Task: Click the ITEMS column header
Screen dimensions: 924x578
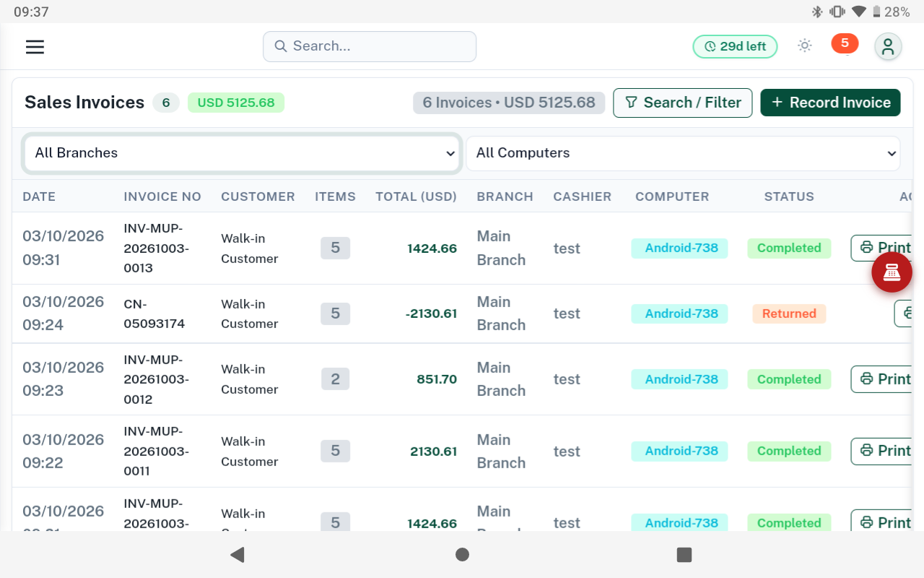Action: pyautogui.click(x=335, y=197)
